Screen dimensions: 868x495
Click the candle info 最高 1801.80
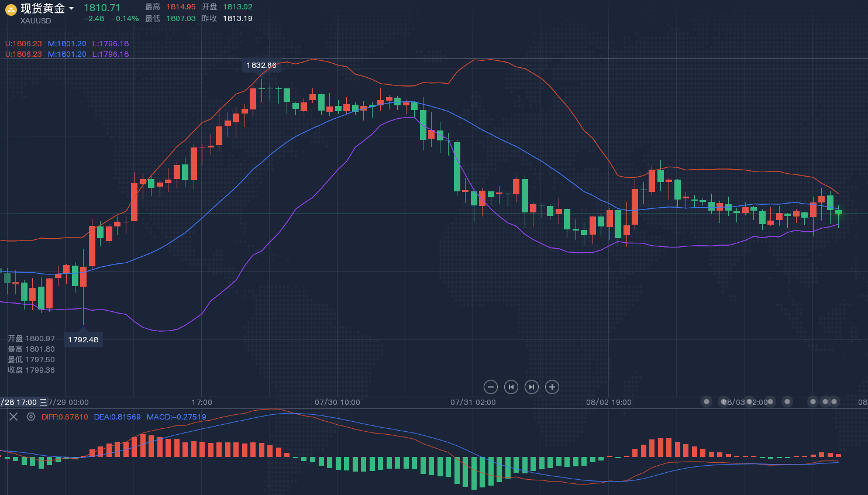pyautogui.click(x=31, y=349)
